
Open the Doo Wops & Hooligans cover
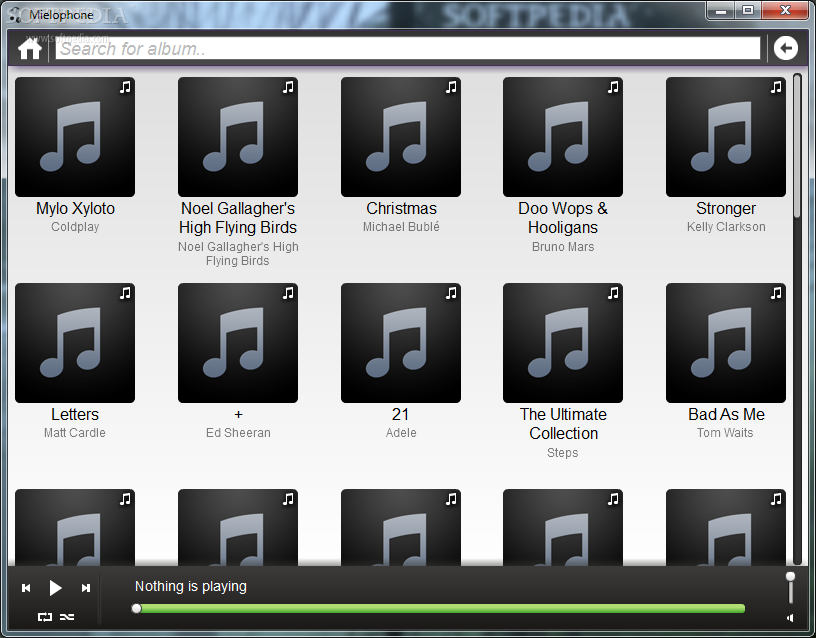(x=563, y=137)
